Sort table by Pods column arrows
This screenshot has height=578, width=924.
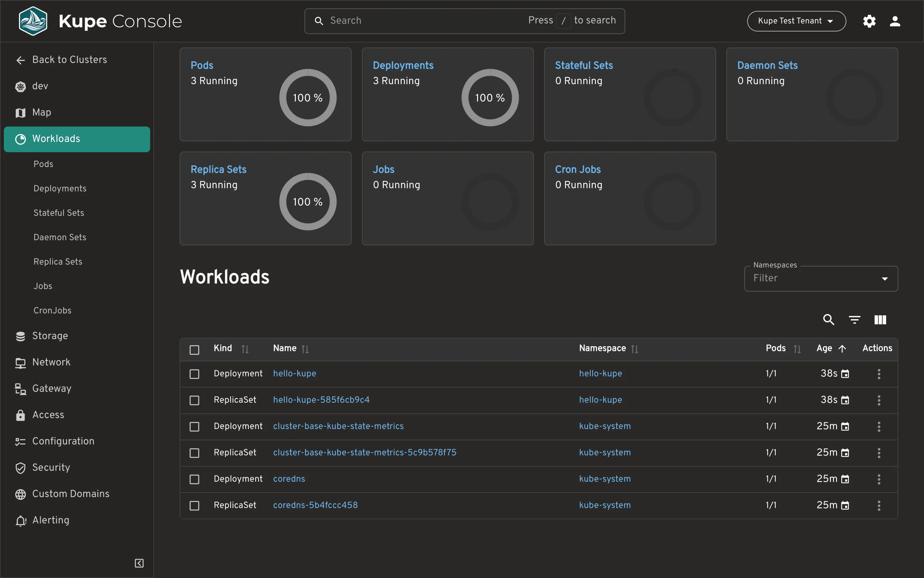click(x=797, y=349)
